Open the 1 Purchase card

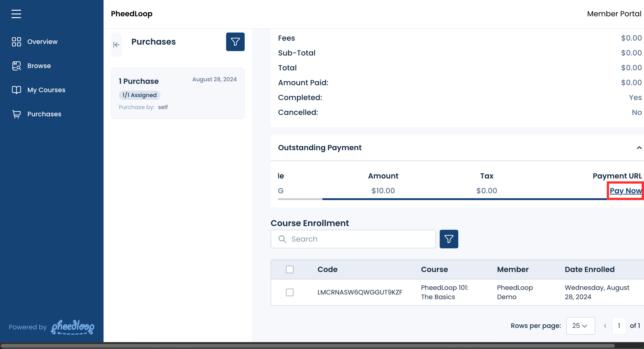point(177,93)
